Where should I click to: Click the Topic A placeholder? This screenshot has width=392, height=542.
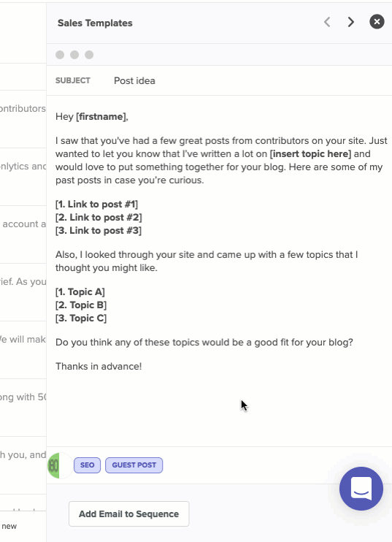coord(80,292)
